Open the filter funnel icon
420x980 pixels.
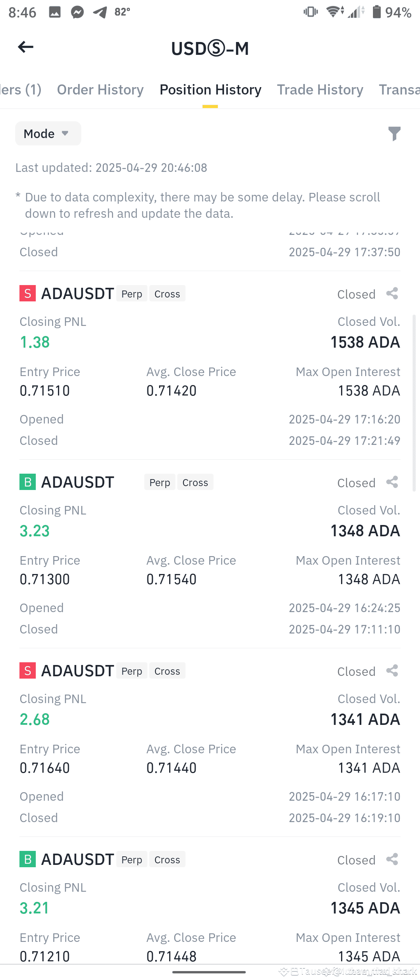click(394, 133)
